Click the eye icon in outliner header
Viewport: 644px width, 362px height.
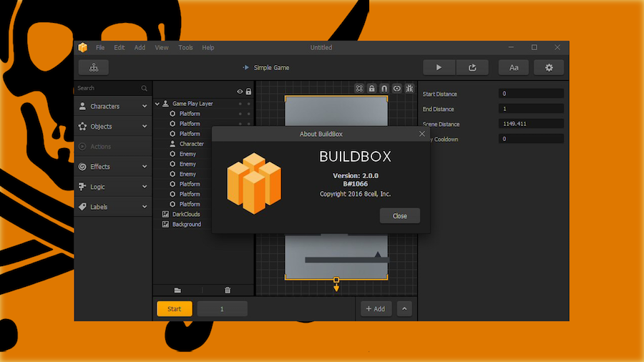point(240,92)
